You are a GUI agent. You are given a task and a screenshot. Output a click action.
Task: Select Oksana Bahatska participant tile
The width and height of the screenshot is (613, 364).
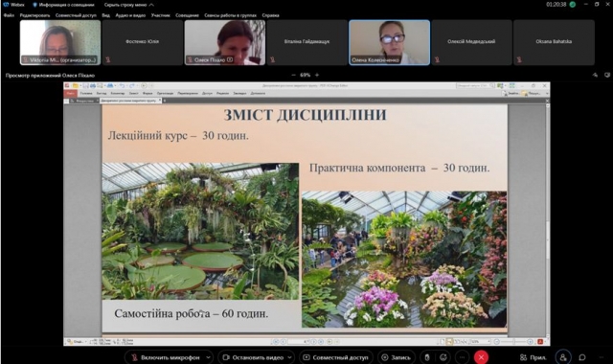pyautogui.click(x=554, y=42)
